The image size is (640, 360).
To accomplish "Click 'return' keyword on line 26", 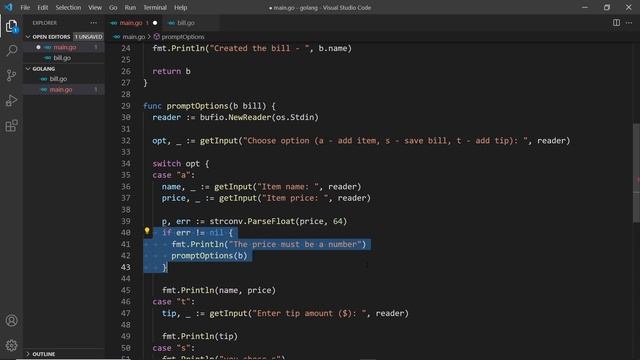I will [167, 71].
